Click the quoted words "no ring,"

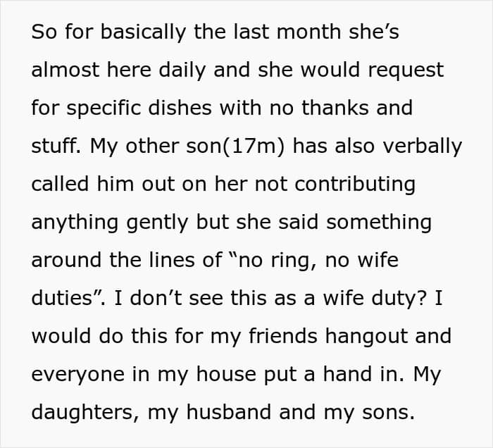(277, 261)
